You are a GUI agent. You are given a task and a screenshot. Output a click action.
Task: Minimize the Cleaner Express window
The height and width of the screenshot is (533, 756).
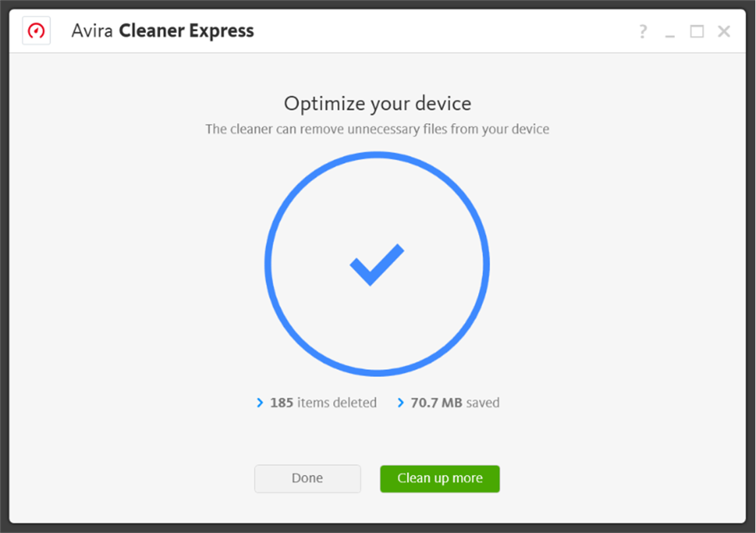coord(670,32)
